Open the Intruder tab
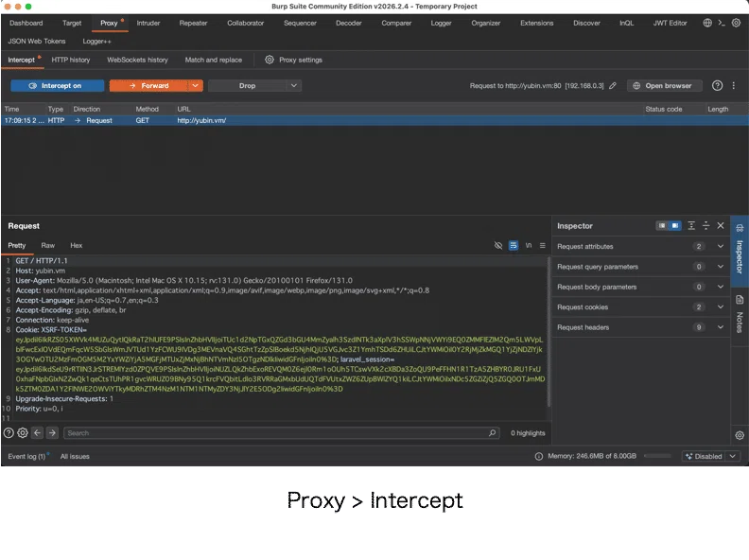This screenshot has width=749, height=560. [x=148, y=23]
